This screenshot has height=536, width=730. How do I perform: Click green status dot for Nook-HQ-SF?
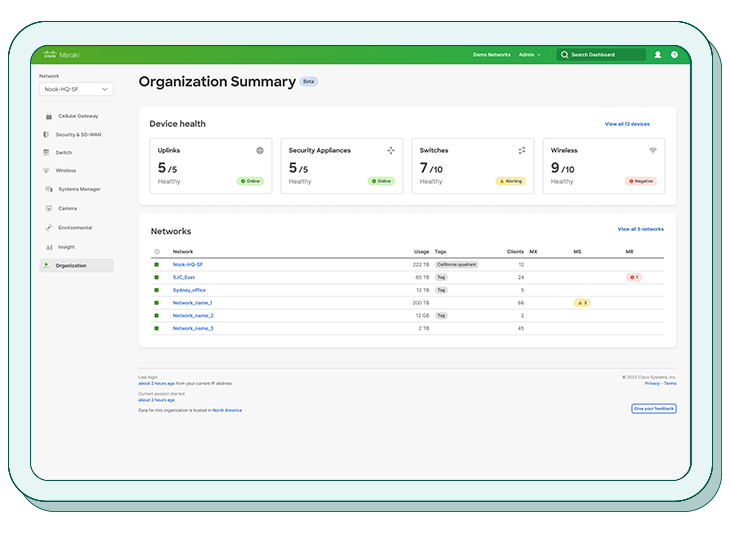tap(156, 265)
